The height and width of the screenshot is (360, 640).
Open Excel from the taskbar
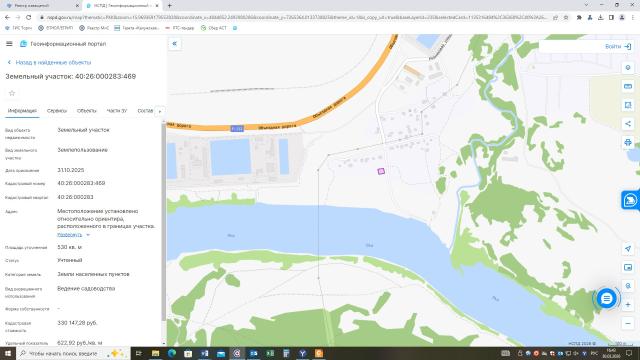pyautogui.click(x=270, y=353)
